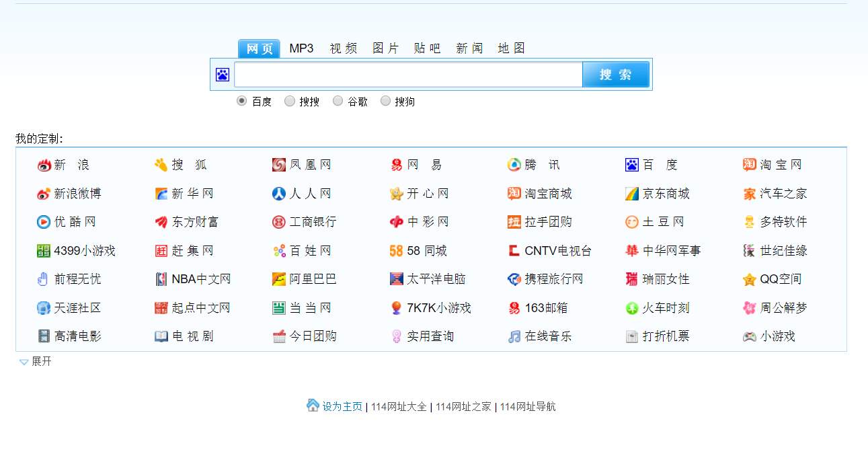Click the home icon beside 设为主页
Image resolution: width=868 pixels, height=454 pixels.
tap(313, 405)
